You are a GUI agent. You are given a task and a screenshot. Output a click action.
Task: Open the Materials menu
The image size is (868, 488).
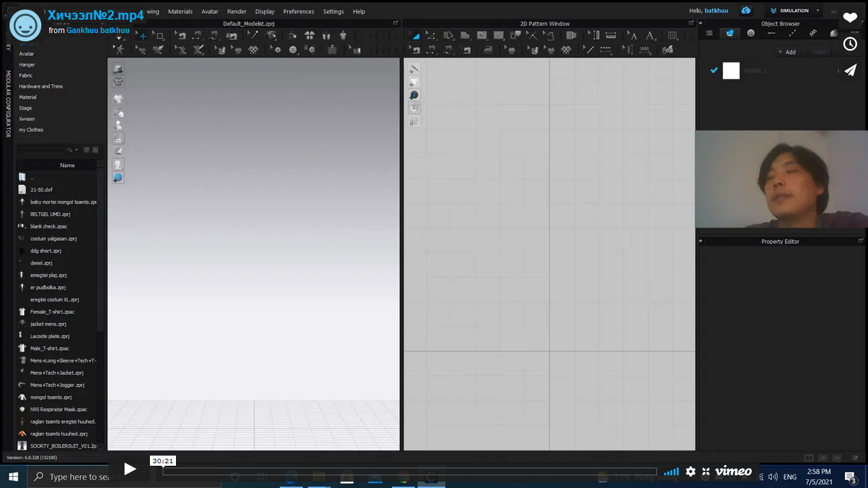180,11
